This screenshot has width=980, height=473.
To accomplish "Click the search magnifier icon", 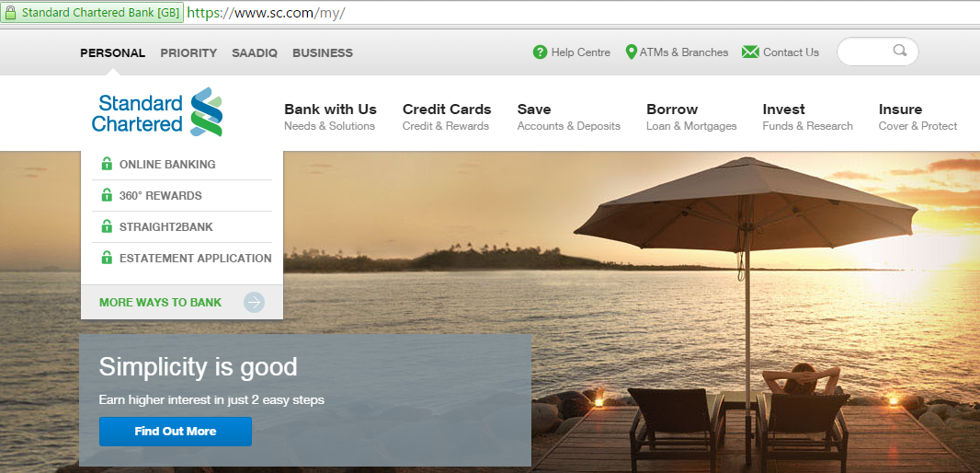I will (x=900, y=51).
